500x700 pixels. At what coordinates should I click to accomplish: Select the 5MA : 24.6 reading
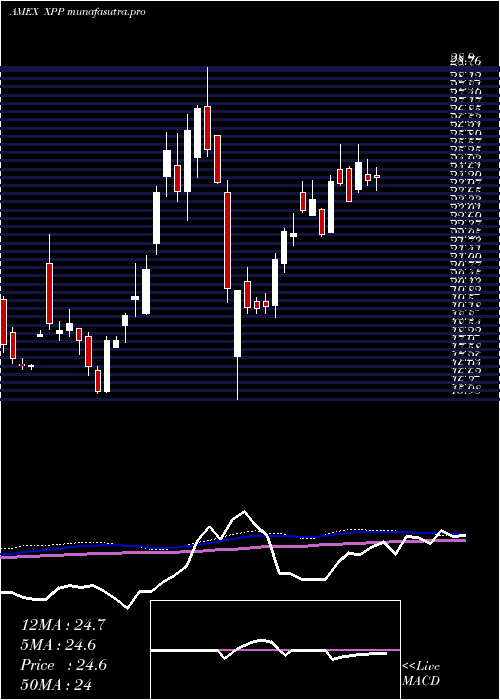[x=58, y=645]
